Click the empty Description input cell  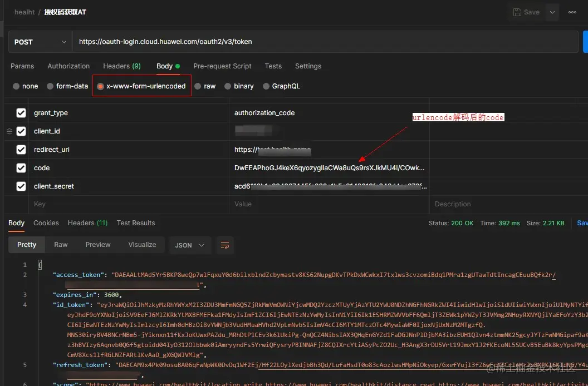[x=508, y=204]
